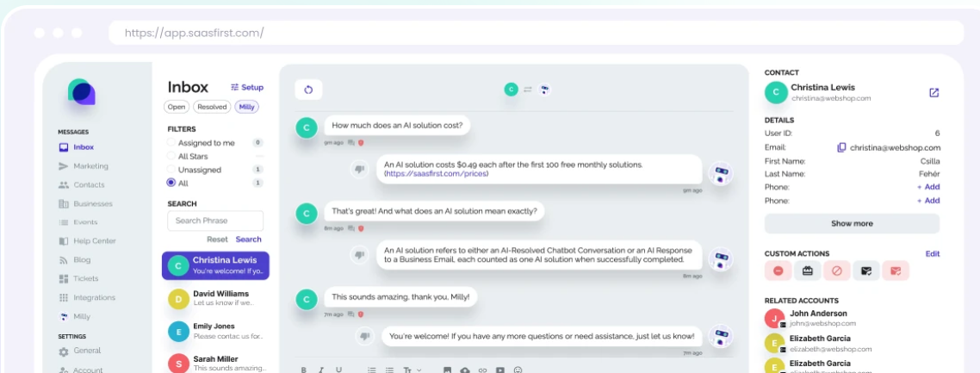Click the browser address bar
The width and height of the screenshot is (980, 373).
point(537,33)
